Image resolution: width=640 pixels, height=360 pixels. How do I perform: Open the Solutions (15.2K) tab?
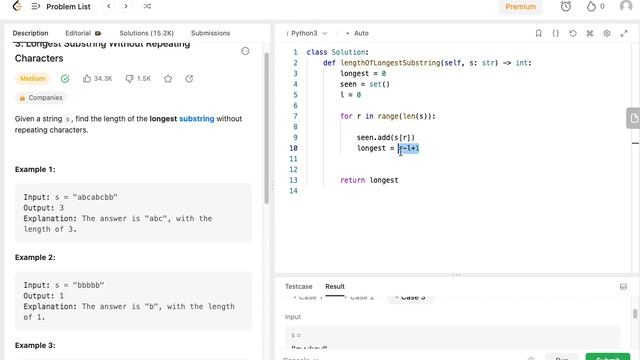(147, 33)
